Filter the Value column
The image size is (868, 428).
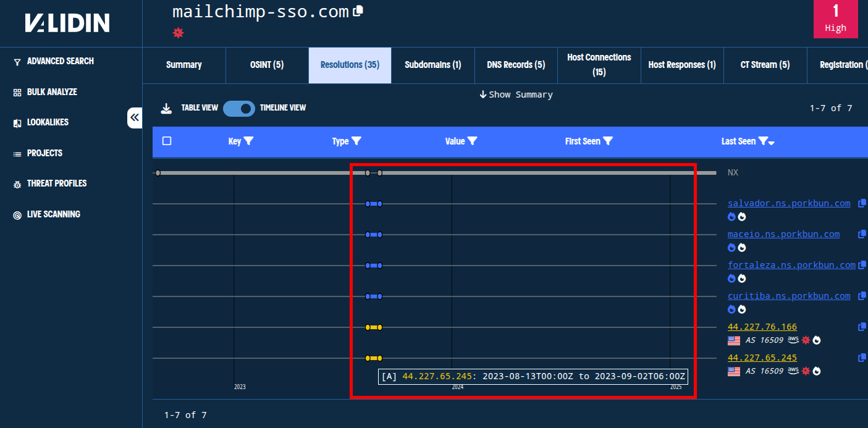tap(472, 141)
